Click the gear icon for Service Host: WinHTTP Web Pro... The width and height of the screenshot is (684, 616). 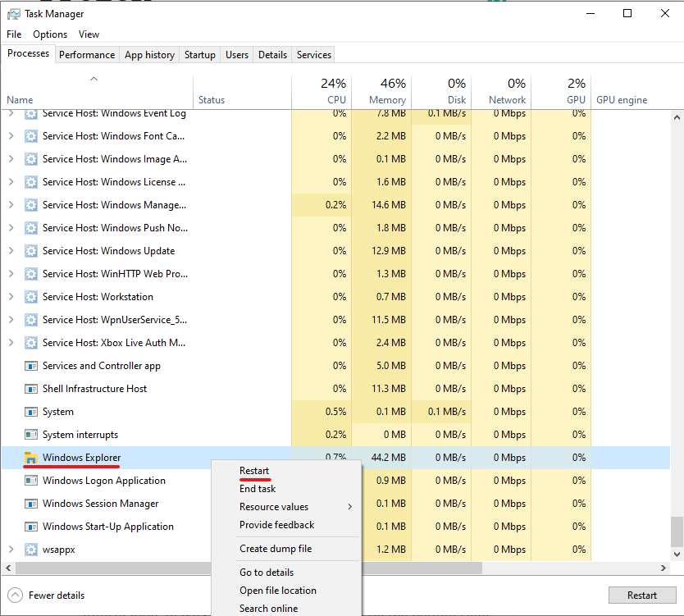(x=30, y=274)
